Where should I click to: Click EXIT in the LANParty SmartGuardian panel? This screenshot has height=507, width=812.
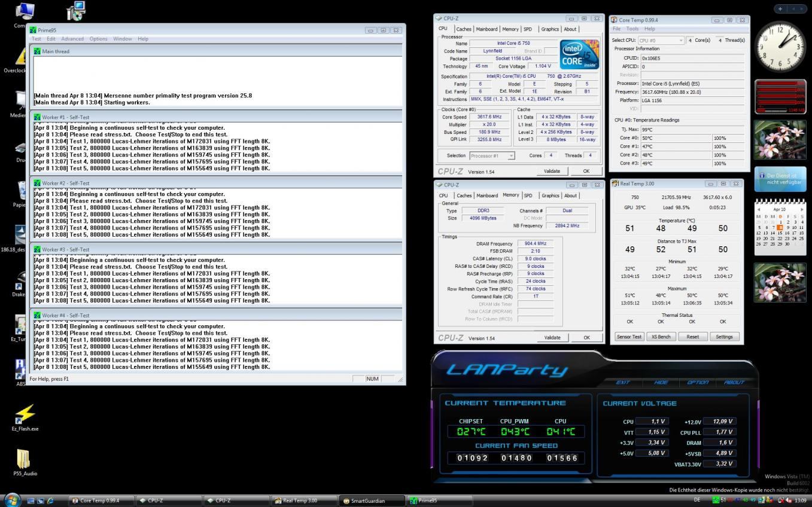pos(623,382)
